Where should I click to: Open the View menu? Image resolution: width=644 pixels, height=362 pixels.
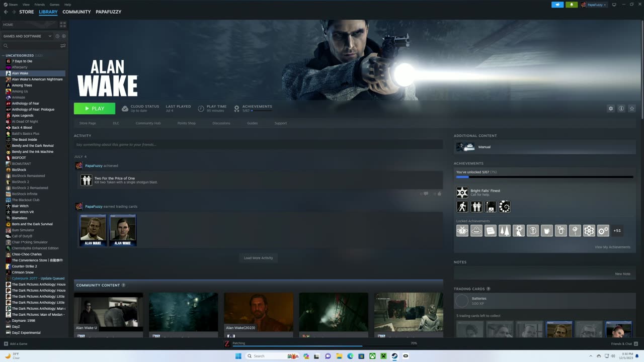pos(26,5)
